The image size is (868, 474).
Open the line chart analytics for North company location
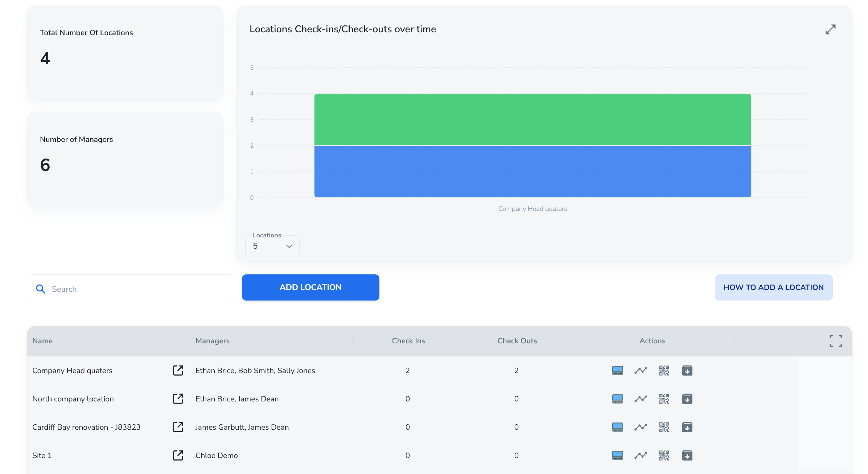(641, 399)
